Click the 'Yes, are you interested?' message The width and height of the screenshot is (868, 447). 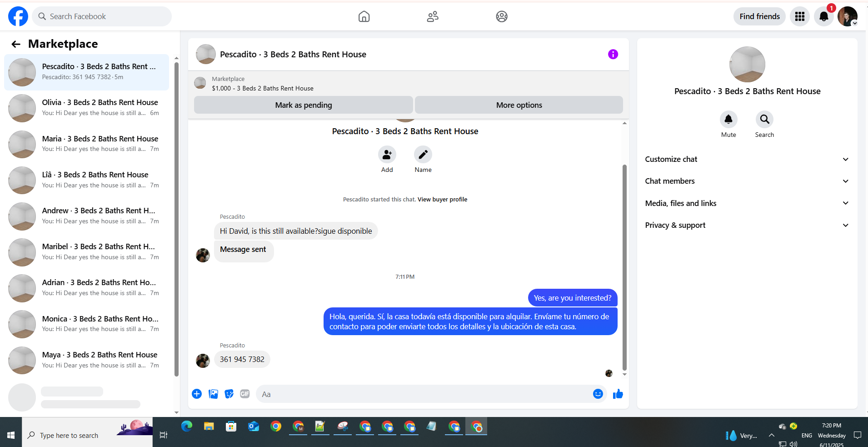tap(573, 298)
